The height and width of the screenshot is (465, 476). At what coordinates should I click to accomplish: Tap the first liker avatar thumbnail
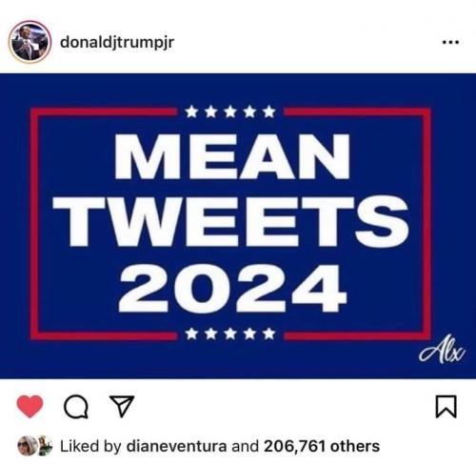[x=28, y=446]
